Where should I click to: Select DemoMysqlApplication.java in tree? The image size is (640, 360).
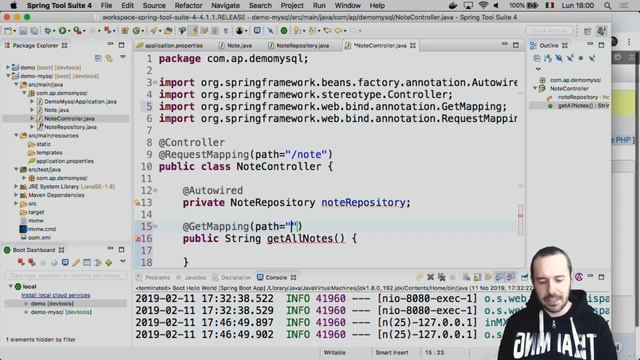(80, 102)
